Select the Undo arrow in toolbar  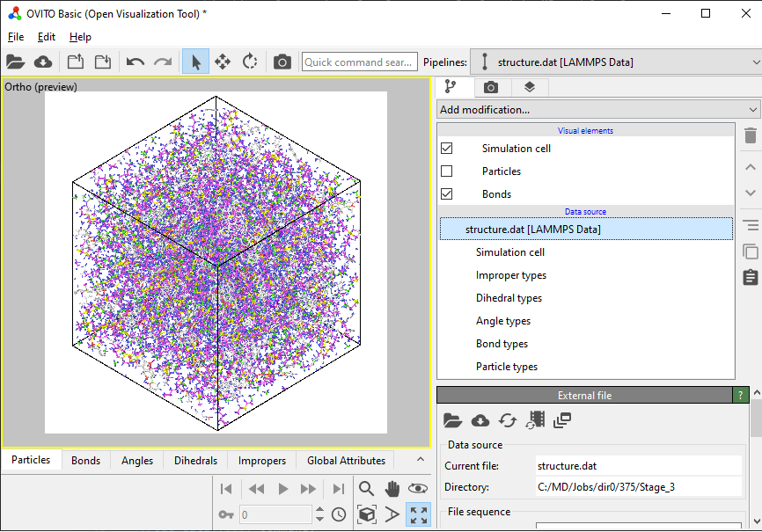point(136,62)
